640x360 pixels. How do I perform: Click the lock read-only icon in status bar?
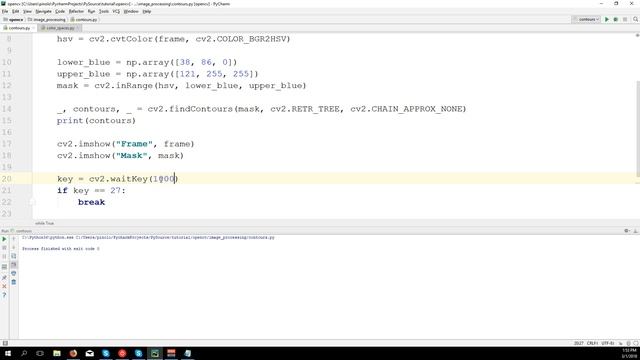(621, 343)
